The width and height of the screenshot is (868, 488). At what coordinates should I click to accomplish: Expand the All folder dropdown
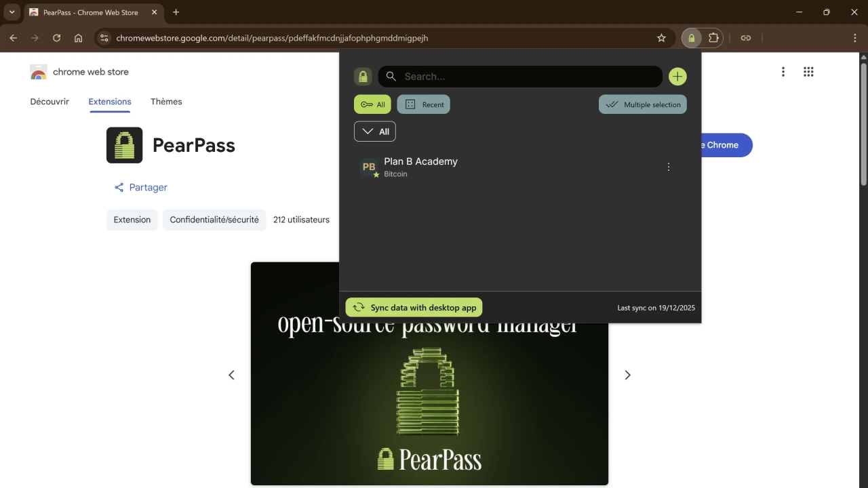pos(375,131)
